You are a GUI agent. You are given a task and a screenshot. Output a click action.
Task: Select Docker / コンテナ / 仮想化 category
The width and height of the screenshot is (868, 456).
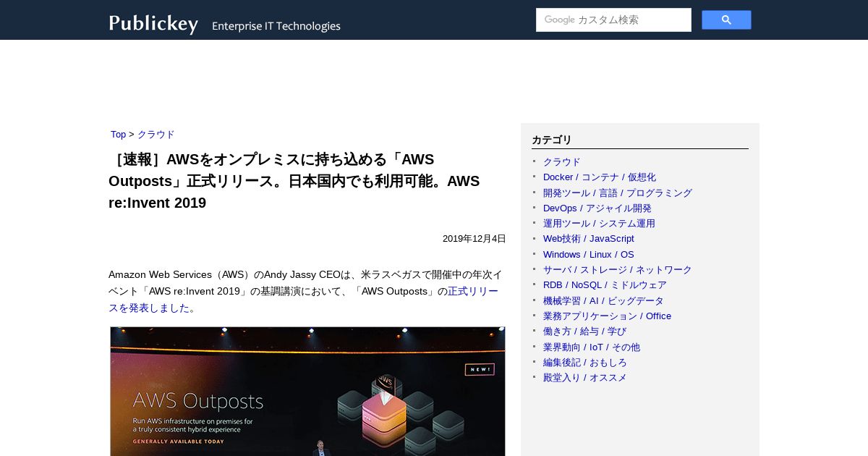pos(600,177)
